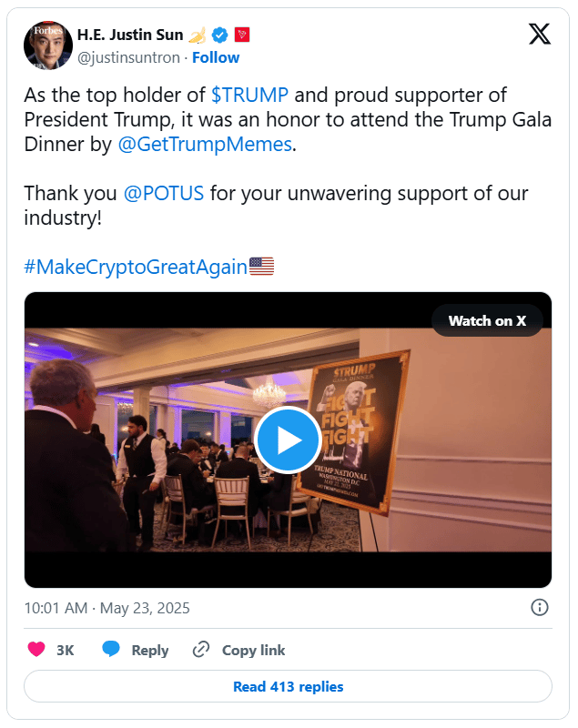Open the #MakeCryptoGreatAgain hashtag
The height and width of the screenshot is (728, 578).
136,267
